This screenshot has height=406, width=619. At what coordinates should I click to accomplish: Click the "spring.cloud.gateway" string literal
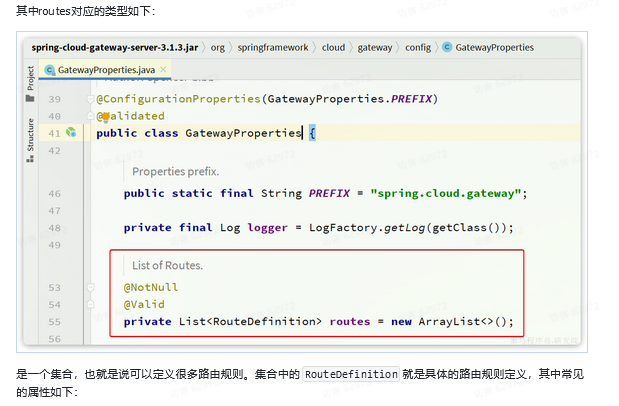click(445, 194)
